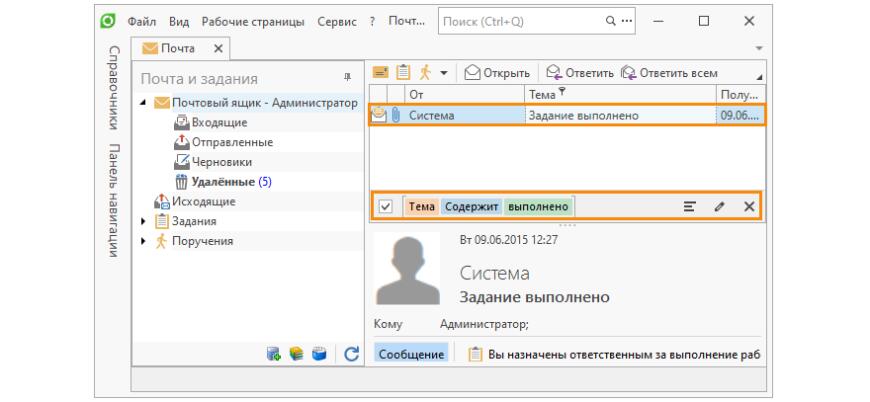Click the envelope icon of Система message row

coord(378,115)
